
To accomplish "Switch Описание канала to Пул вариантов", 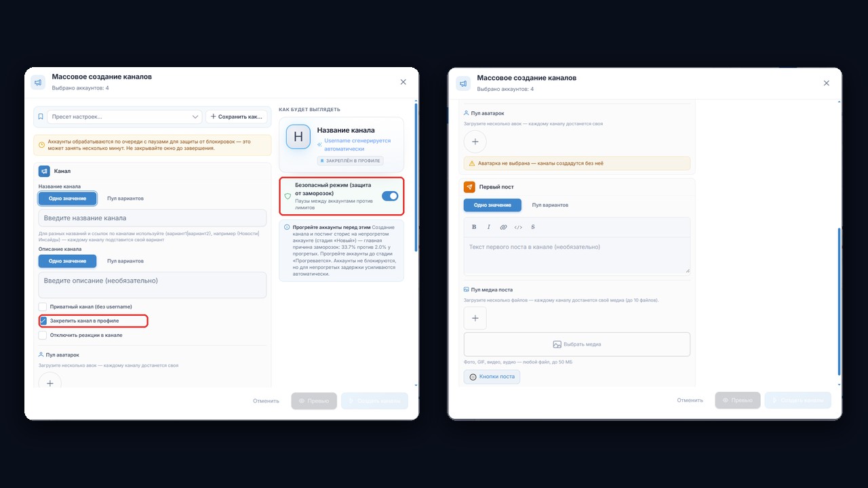I will point(125,261).
